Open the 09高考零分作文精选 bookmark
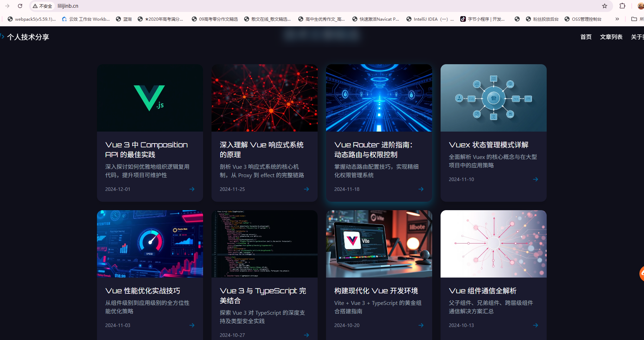The height and width of the screenshot is (340, 644). coord(215,19)
